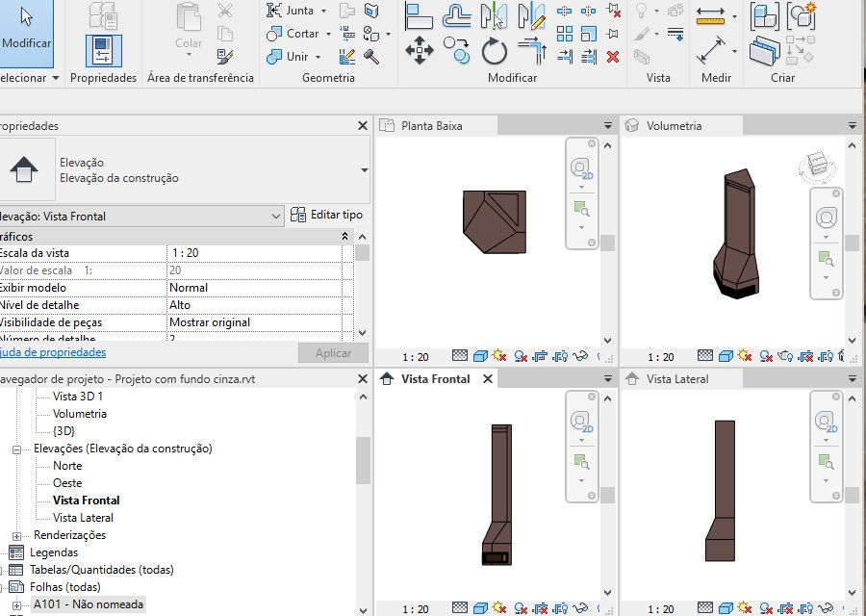This screenshot has height=616, width=866.
Task: Click the Propriedades ribbon button
Action: 103,50
